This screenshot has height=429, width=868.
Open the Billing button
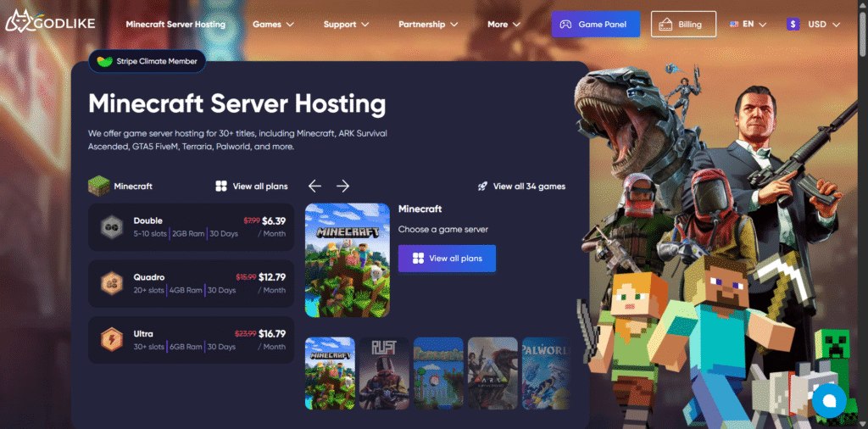(x=683, y=25)
